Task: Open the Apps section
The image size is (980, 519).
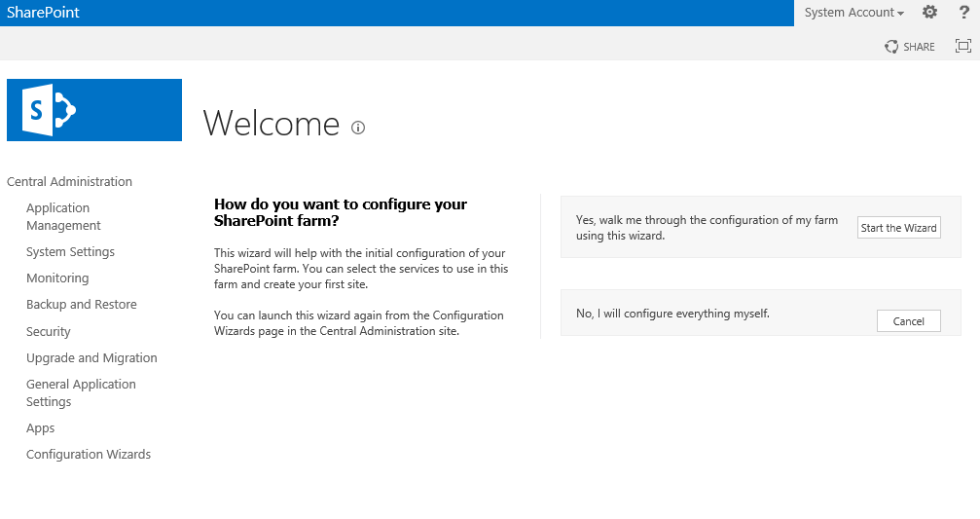Action: (40, 427)
